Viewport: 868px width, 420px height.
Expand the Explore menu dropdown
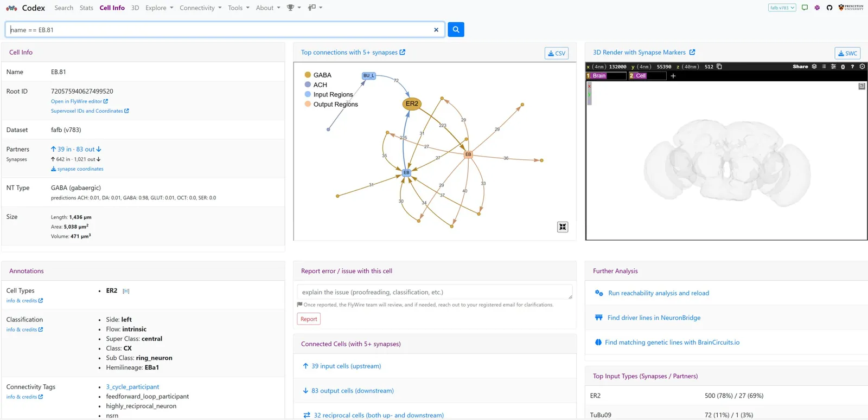click(x=159, y=8)
